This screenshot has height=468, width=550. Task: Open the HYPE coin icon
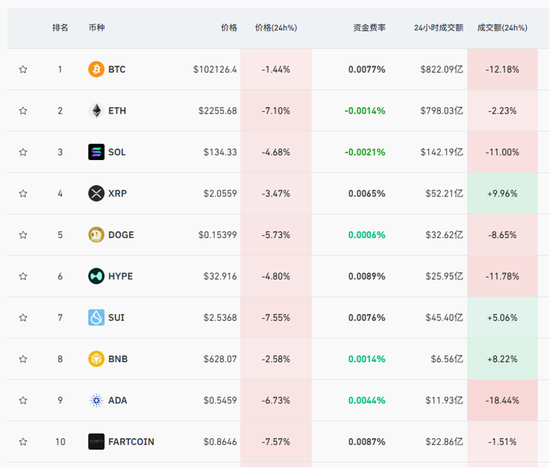[x=96, y=276]
